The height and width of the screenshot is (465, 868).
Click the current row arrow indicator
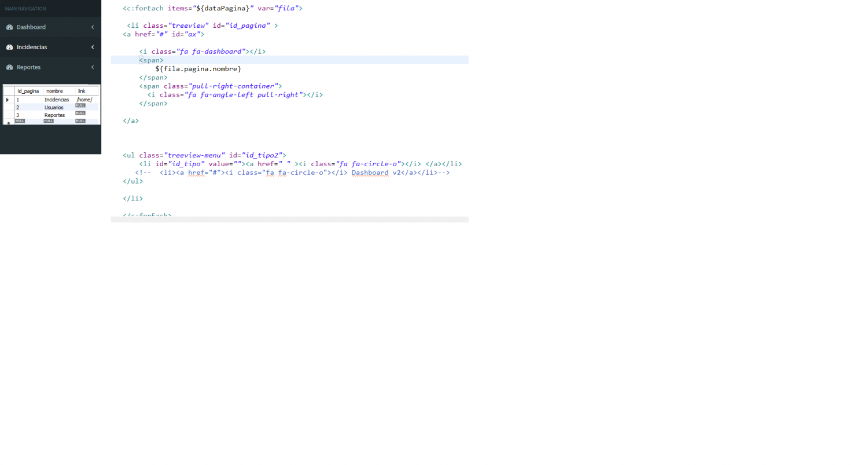point(8,100)
